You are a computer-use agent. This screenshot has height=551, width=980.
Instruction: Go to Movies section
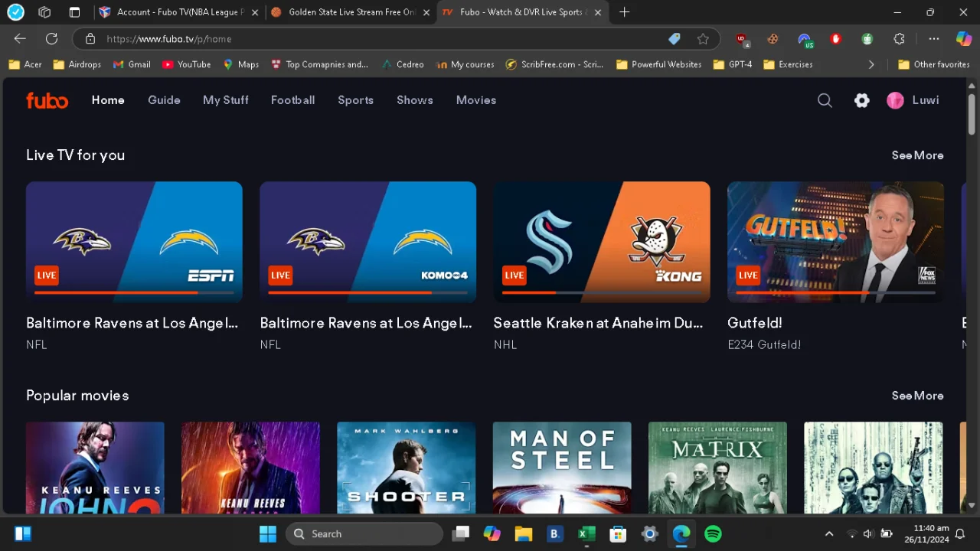476,100
